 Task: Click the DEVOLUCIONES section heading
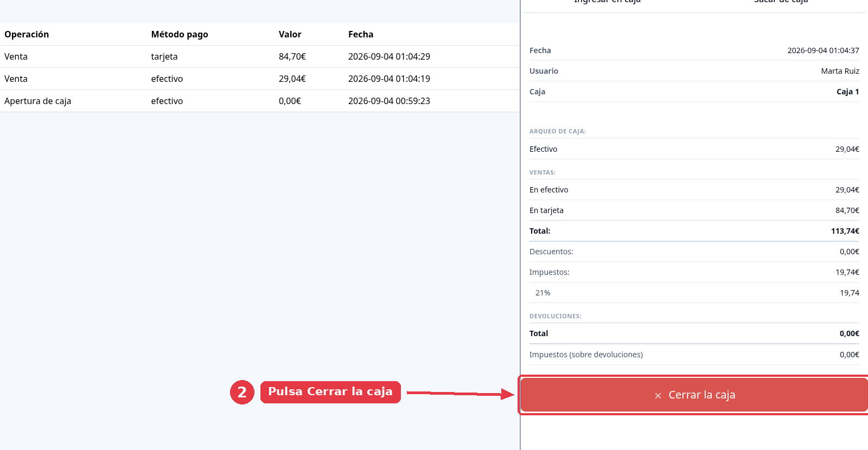[x=555, y=316]
